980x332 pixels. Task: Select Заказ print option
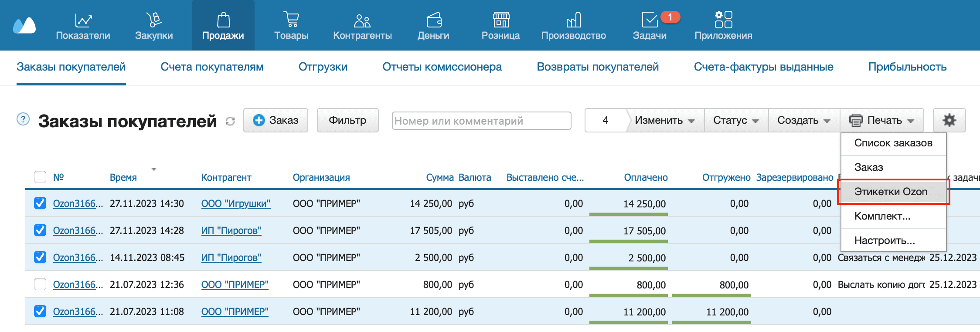tap(893, 167)
